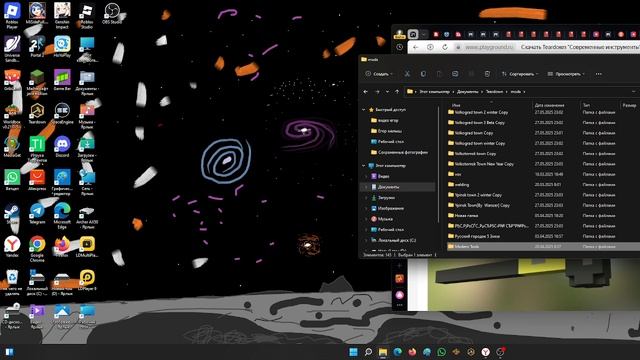The width and height of the screenshot is (640, 360).
Task: Click the Cut scissors icon in Explorer
Action: (407, 74)
